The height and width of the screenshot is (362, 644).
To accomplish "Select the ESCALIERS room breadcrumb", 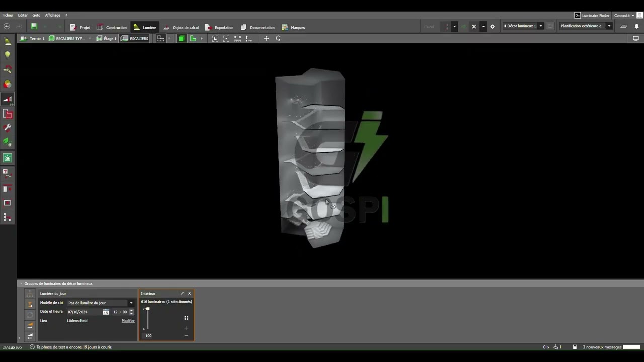I will pos(134,38).
